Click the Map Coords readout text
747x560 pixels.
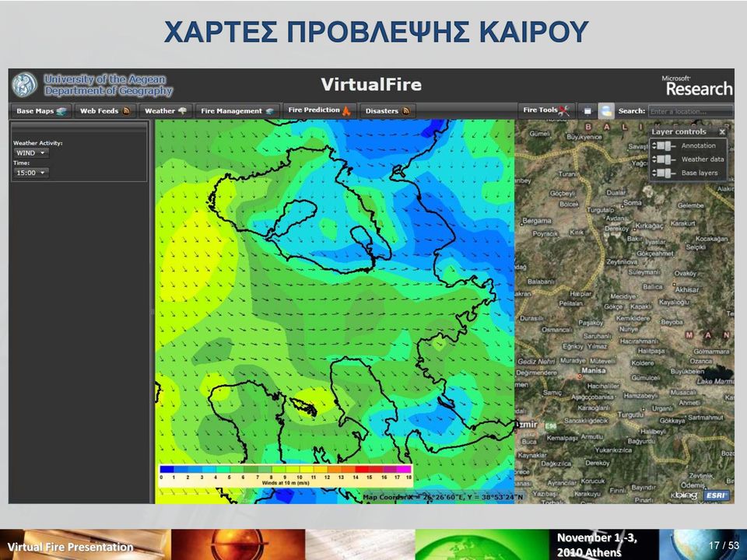coord(443,497)
